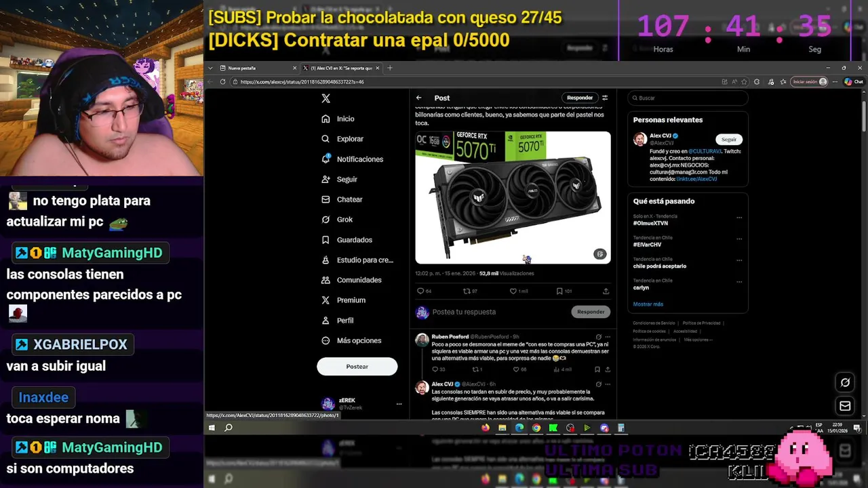Open Ruben Posford's profile name
Image resolution: width=868 pixels, height=488 pixels.
(x=450, y=337)
